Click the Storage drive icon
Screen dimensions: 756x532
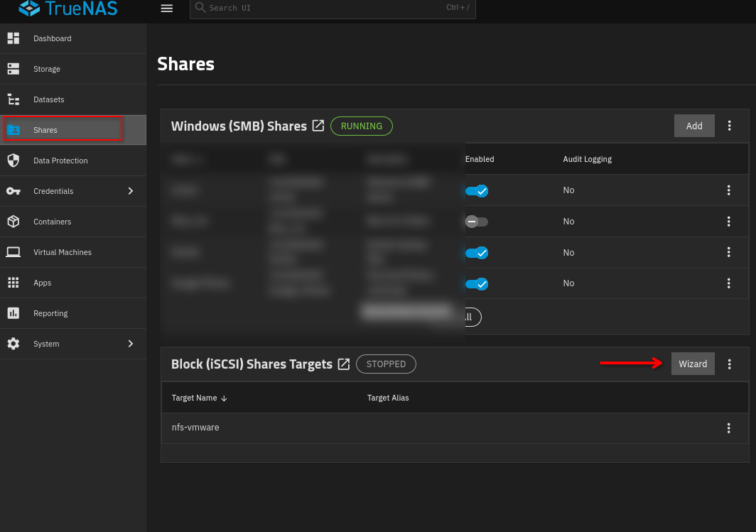(13, 69)
